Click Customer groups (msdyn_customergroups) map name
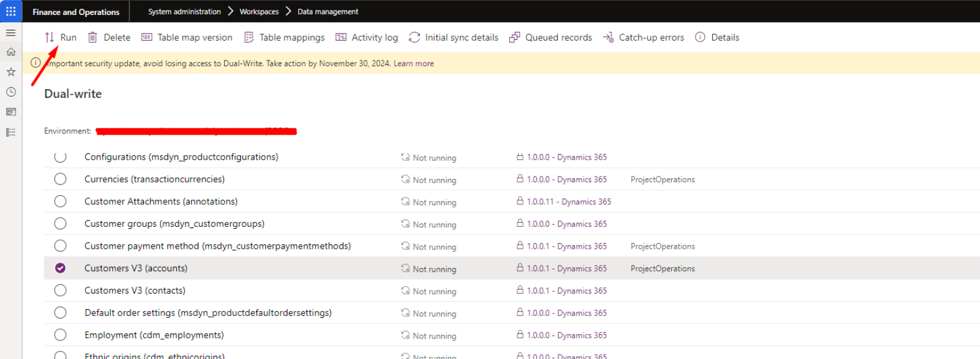This screenshot has height=359, width=980. coord(174,224)
